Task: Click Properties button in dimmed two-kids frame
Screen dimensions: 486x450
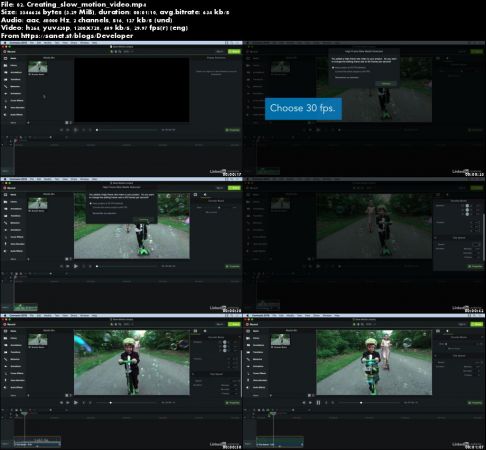Action: (x=475, y=266)
